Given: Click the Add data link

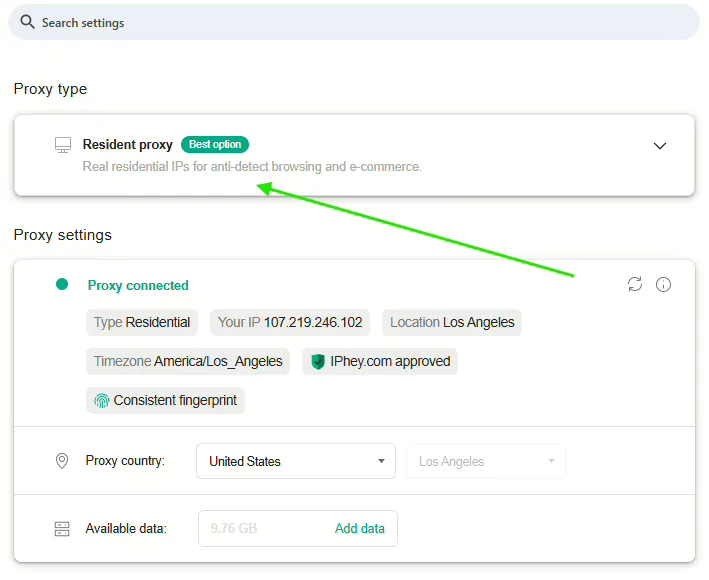Looking at the screenshot, I should click(359, 528).
